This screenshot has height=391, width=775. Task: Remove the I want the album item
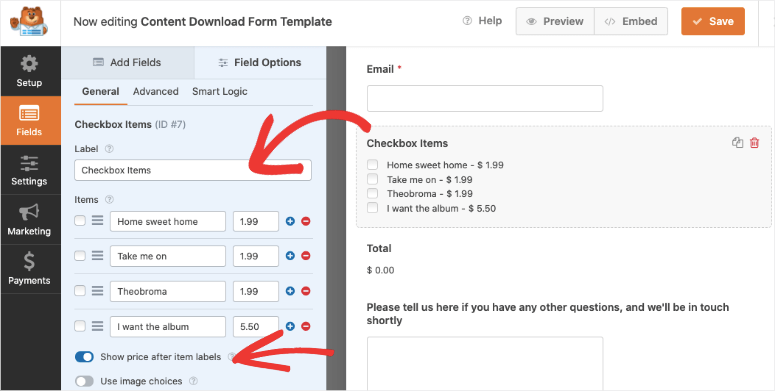click(305, 326)
